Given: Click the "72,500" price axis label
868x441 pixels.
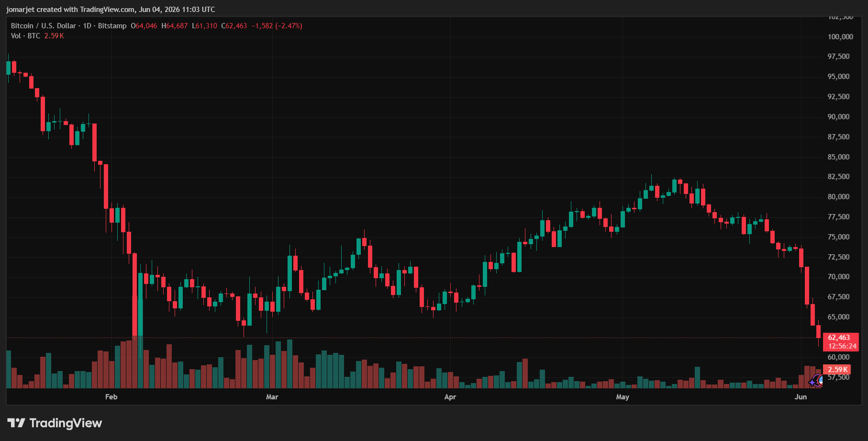Looking at the screenshot, I should (839, 257).
